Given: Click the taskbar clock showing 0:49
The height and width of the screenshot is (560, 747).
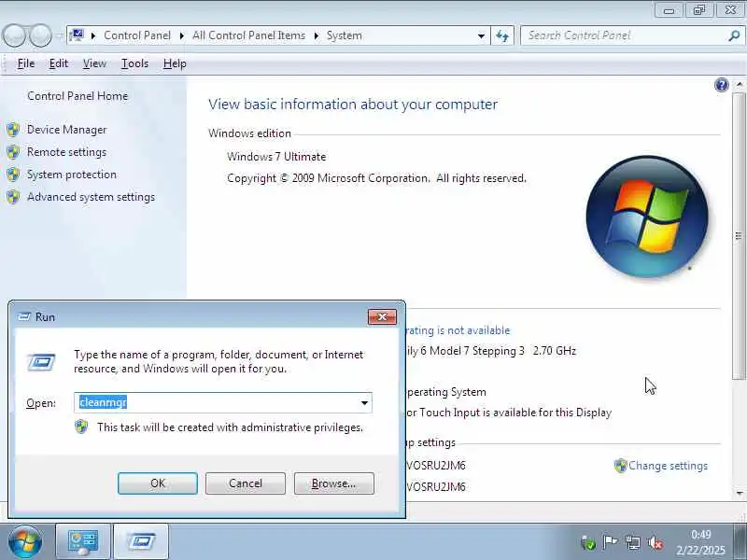Looking at the screenshot, I should [x=701, y=534].
